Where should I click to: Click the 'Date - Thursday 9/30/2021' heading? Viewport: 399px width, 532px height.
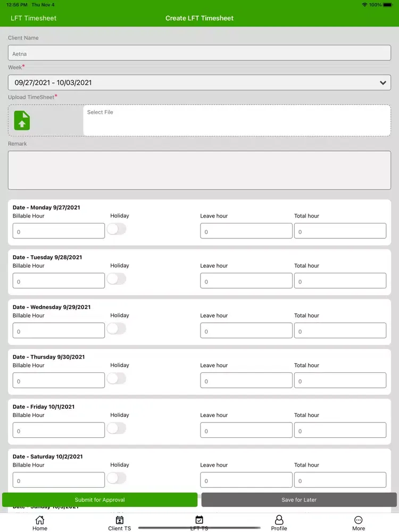pos(48,357)
